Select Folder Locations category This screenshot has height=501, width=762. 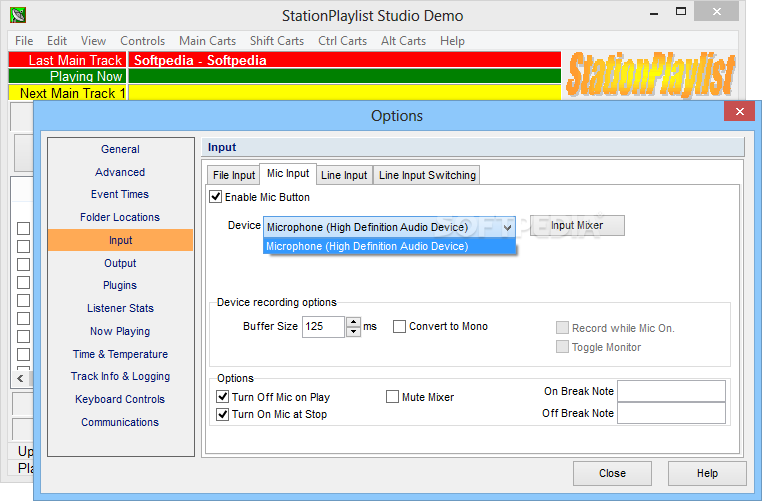[x=120, y=217]
